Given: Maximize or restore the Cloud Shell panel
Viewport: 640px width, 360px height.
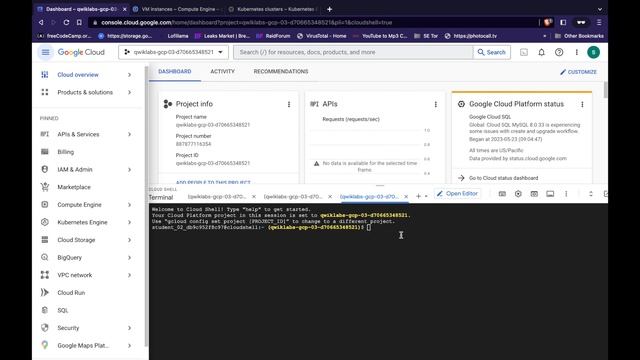Looking at the screenshot, I should coord(591,194).
